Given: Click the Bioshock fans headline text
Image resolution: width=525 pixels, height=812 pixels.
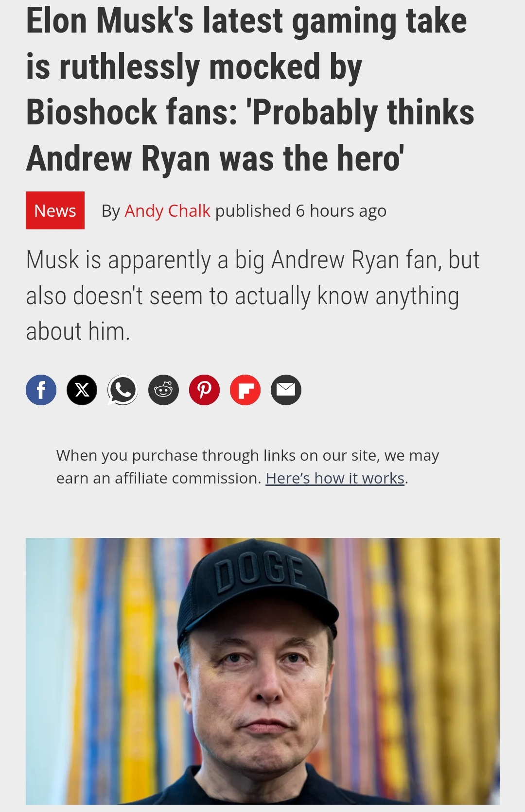Looking at the screenshot, I should (x=250, y=89).
